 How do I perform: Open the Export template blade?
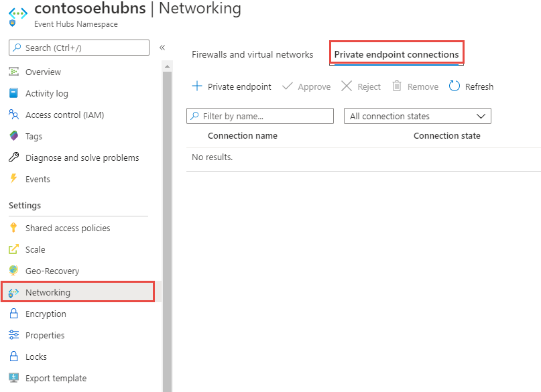[x=54, y=378]
